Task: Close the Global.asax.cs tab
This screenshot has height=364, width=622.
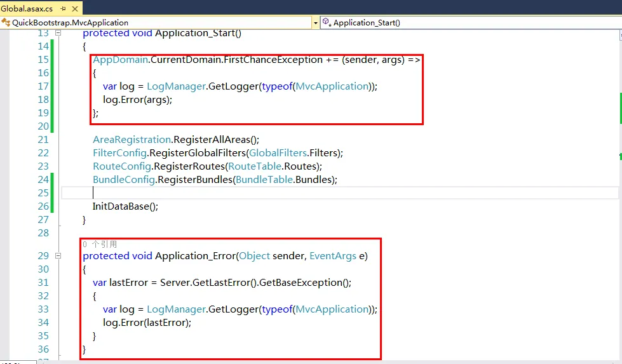Action: [x=74, y=8]
